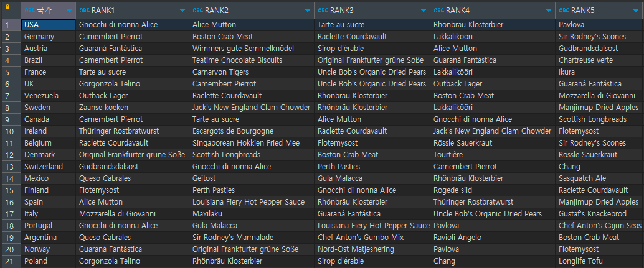Click Perth Pasties in Switzerland row

(372, 167)
